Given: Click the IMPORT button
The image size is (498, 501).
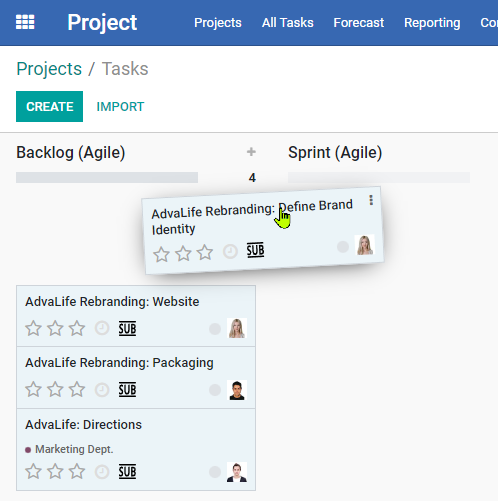Looking at the screenshot, I should pos(120,107).
